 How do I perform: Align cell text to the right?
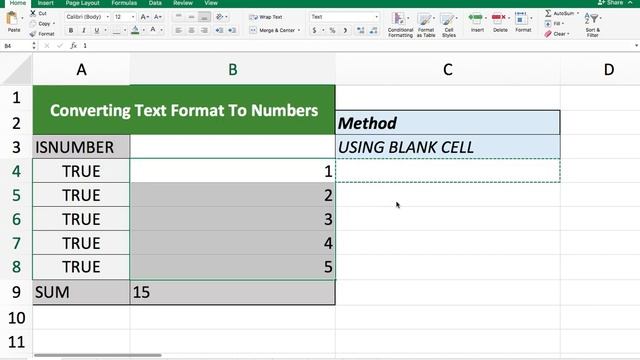tap(204, 30)
